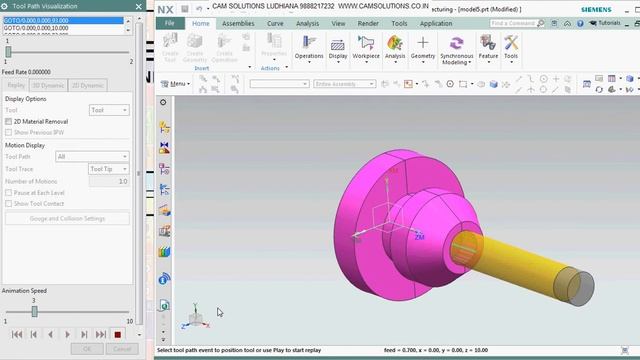Step back to previous tool path event
The width and height of the screenshot is (640, 360).
(x=34, y=335)
